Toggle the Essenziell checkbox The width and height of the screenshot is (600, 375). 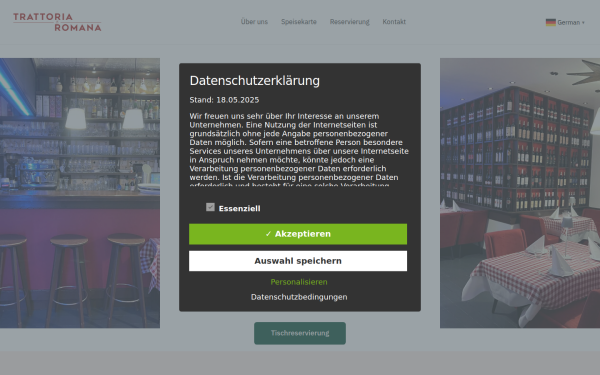[x=210, y=207]
